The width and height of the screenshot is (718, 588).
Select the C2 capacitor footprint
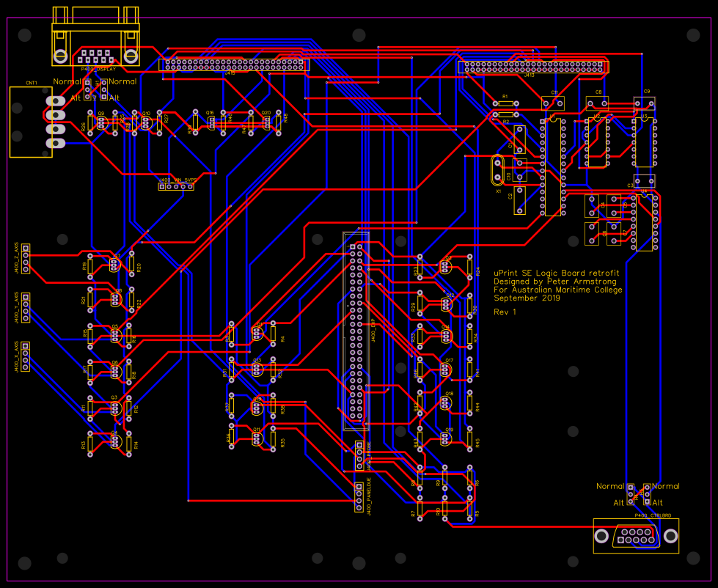click(519, 200)
